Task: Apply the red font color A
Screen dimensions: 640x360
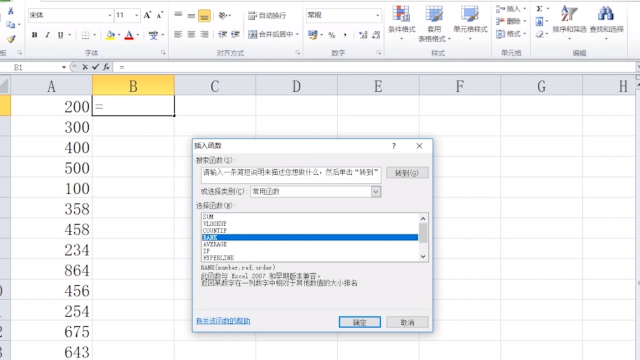Action: tap(129, 35)
